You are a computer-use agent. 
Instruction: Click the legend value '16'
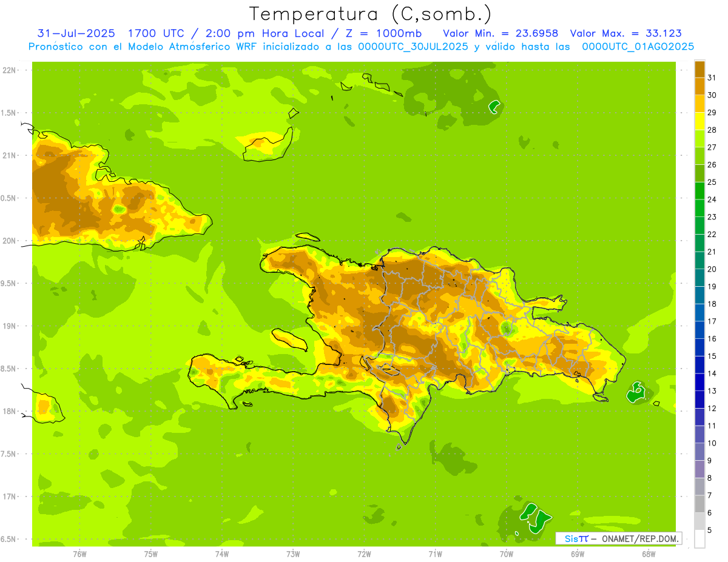[x=712, y=338]
